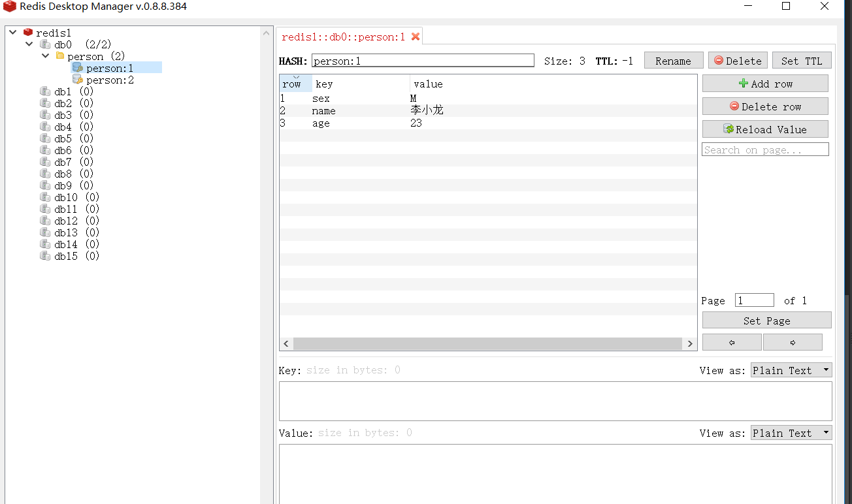Screen dimensions: 852x504
Task: Minimize the Redis Desktop Manager window
Action: pyautogui.click(x=747, y=6)
